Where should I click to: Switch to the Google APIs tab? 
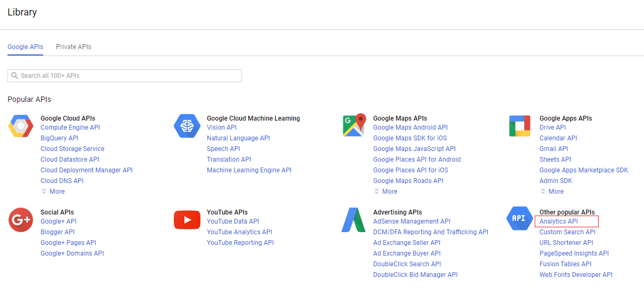[25, 47]
